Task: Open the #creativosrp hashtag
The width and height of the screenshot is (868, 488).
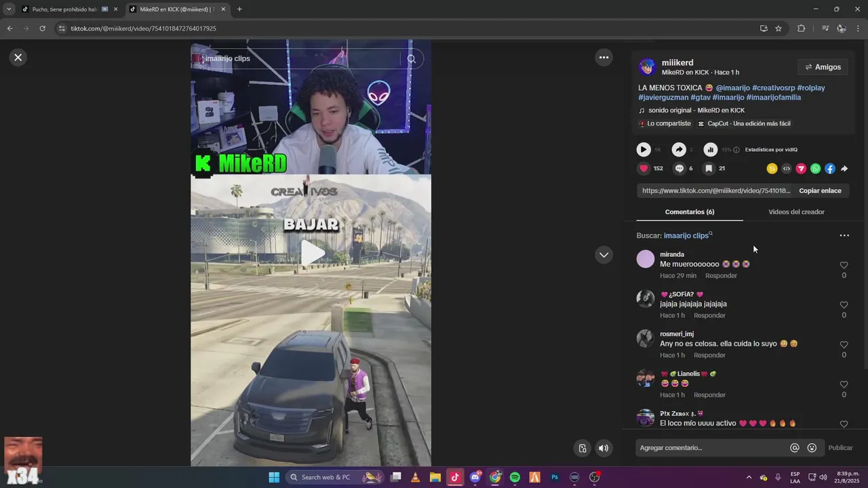Action: pos(773,88)
